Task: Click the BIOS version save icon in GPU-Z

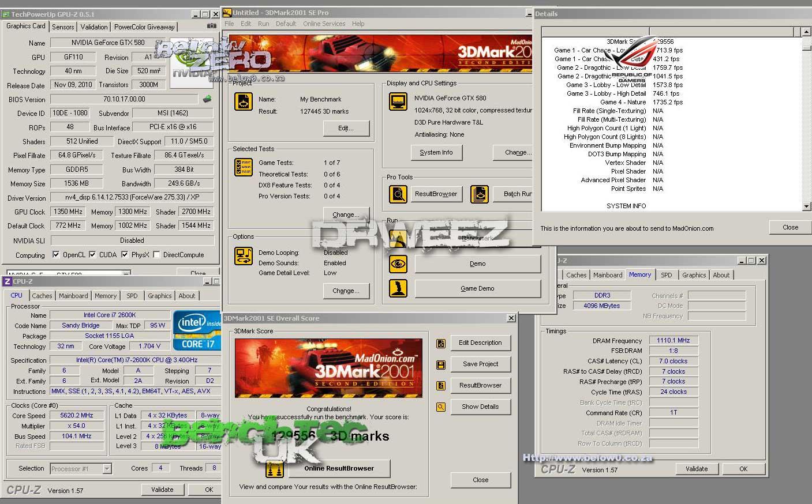Action: tap(207, 99)
